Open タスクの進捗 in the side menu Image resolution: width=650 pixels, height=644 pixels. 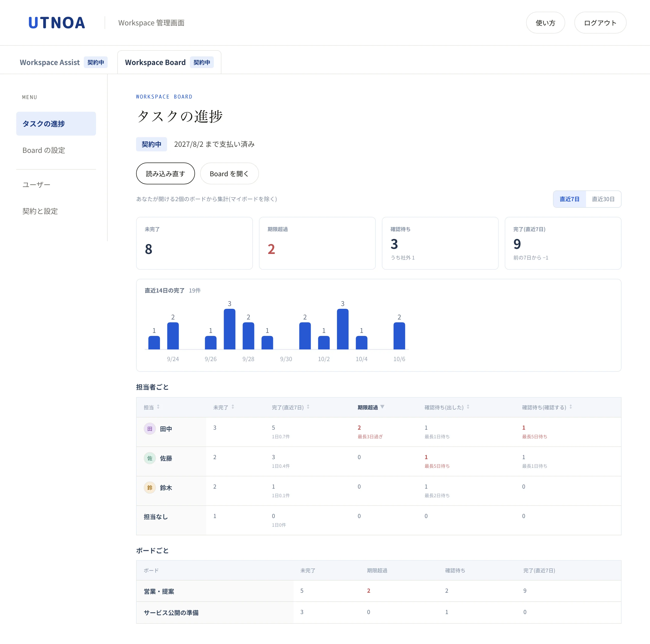point(56,123)
